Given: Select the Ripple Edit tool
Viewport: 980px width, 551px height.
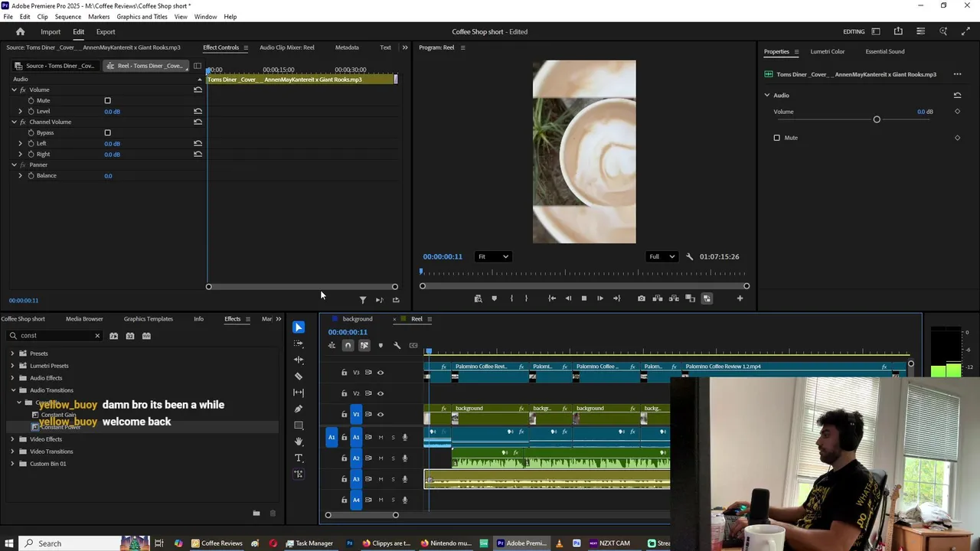Looking at the screenshot, I should coord(299,360).
